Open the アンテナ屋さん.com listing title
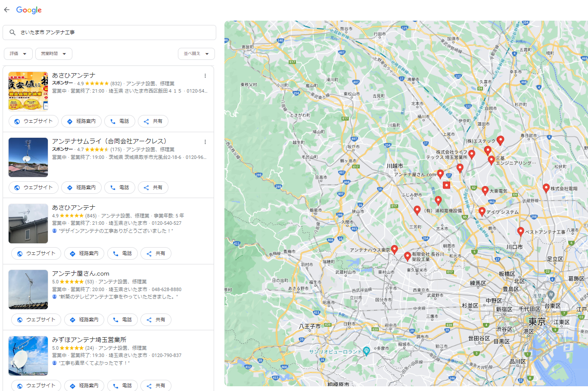Viewport: 588px width, 391px height. click(x=81, y=273)
